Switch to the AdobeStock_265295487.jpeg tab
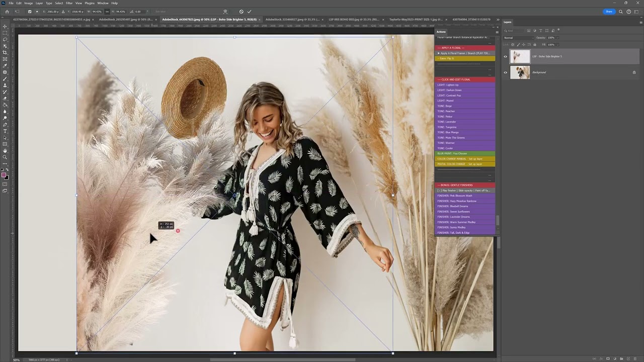 coord(126,20)
